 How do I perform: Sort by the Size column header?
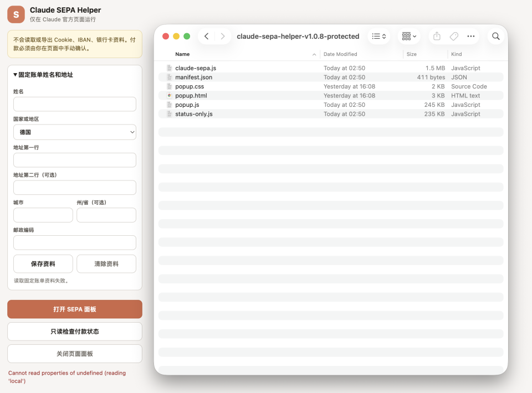tap(412, 54)
